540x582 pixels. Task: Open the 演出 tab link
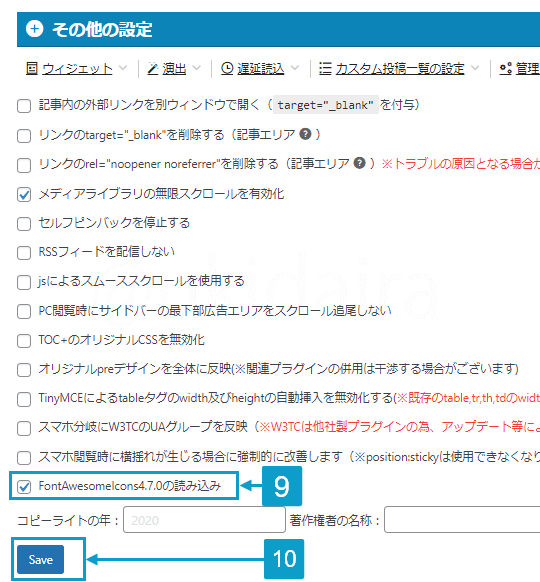174,69
